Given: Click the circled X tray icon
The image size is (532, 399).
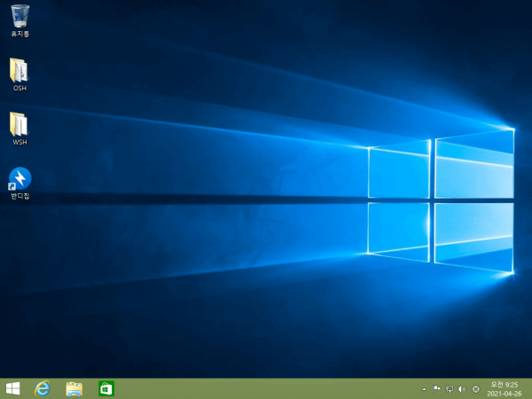Looking at the screenshot, I should click(476, 389).
